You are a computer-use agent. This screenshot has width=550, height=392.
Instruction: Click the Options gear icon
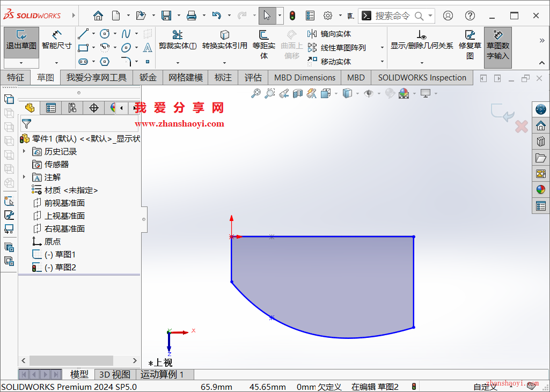pos(328,16)
